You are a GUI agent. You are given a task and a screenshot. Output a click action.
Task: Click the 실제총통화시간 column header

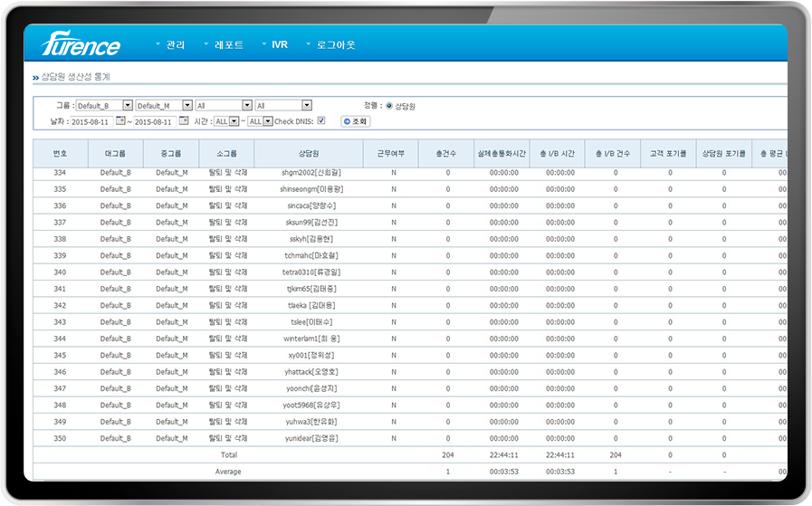tap(502, 153)
